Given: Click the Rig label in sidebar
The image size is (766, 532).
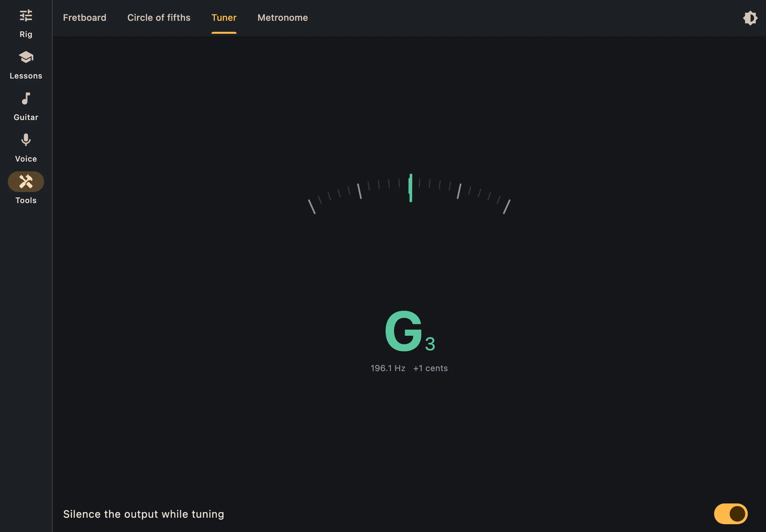Looking at the screenshot, I should tap(26, 34).
